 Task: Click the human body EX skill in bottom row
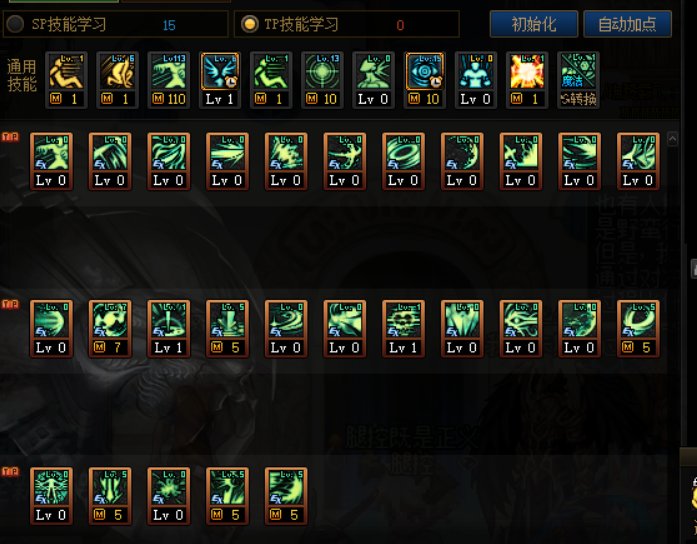[x=51, y=496]
